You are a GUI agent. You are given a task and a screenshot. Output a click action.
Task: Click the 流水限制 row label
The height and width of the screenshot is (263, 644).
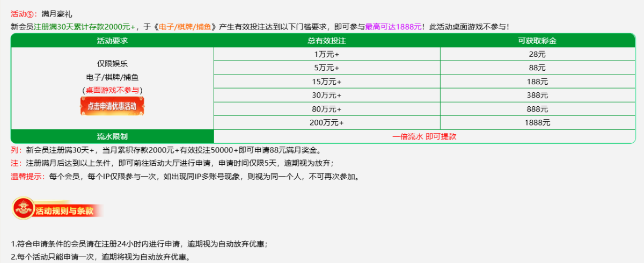point(112,136)
